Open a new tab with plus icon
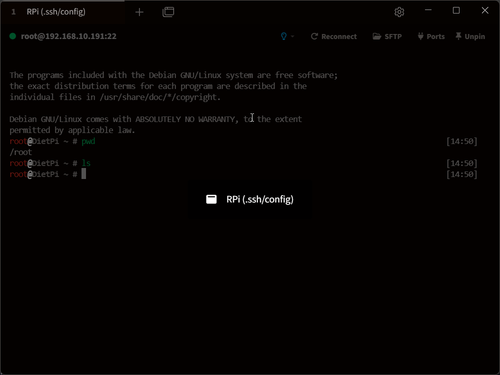The image size is (500, 375). (x=139, y=12)
